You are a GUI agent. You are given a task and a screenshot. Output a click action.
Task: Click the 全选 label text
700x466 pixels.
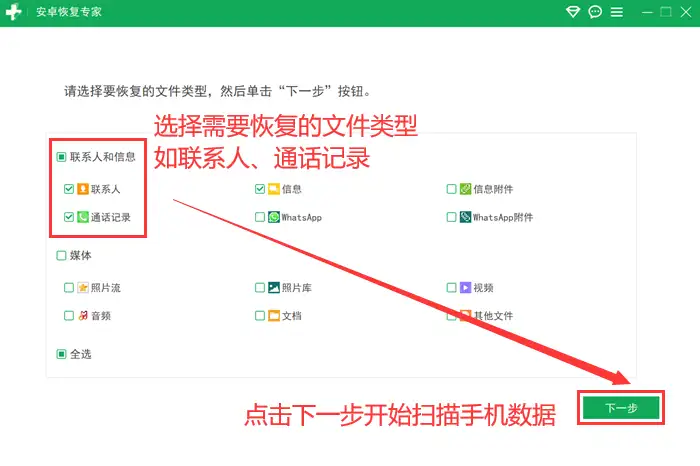(81, 354)
